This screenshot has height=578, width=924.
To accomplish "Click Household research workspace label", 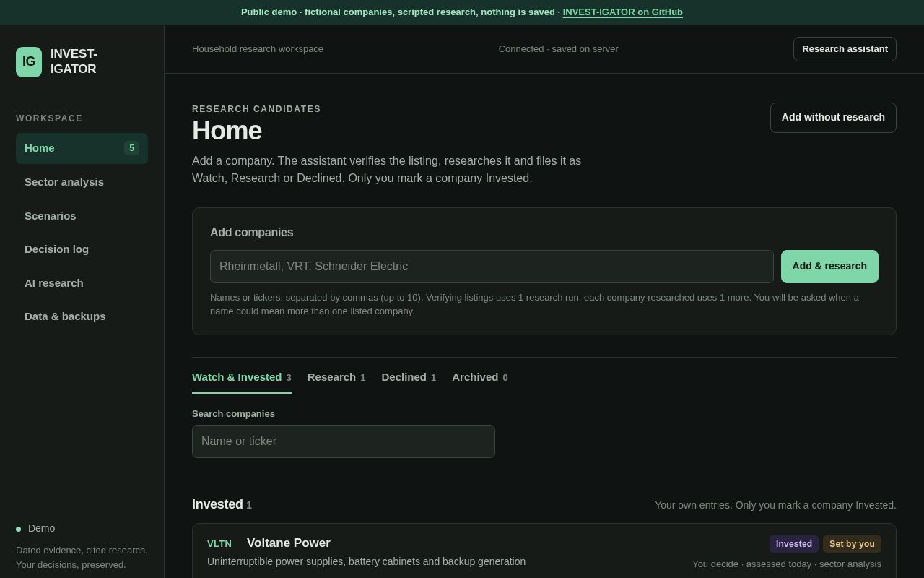I will tap(258, 49).
